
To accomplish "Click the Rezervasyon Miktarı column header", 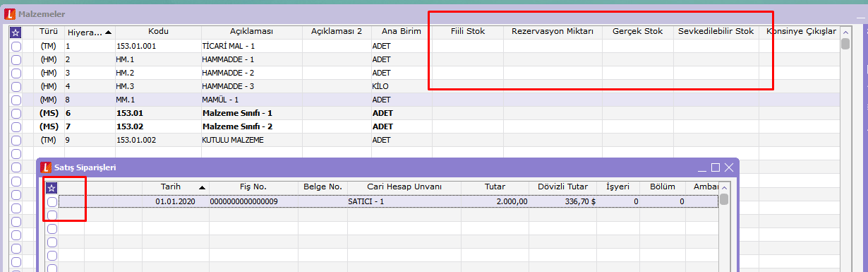I will [x=553, y=32].
